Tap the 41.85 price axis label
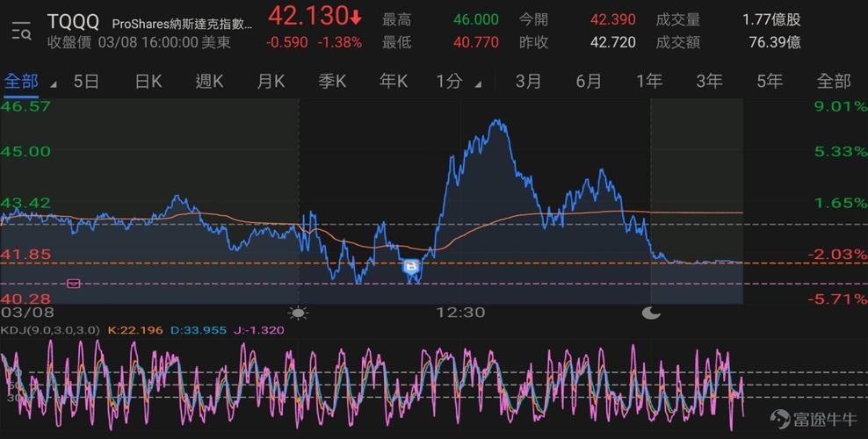Screen dimensions: 868x439 point(25,255)
